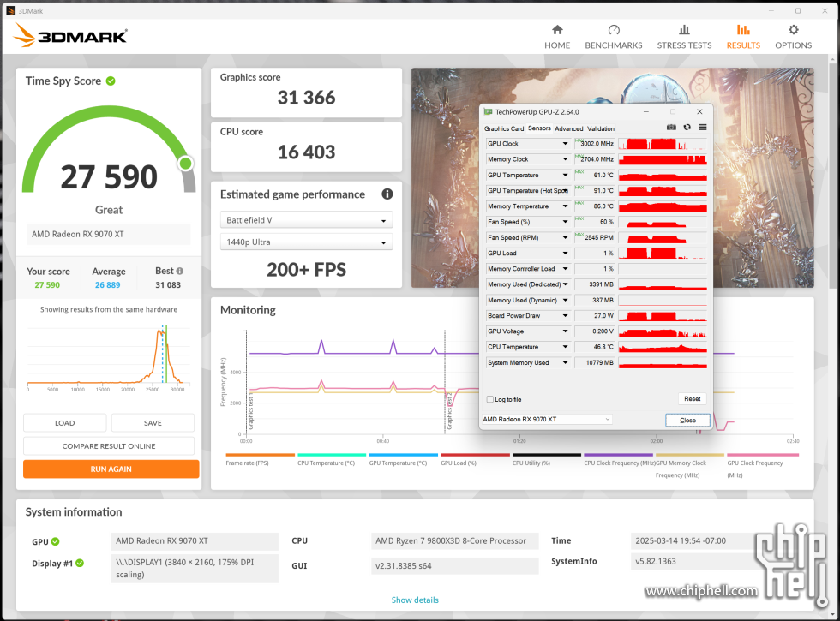The image size is (840, 621).
Task: Click the GUI version v2.31.8385 s64
Action: click(x=454, y=566)
